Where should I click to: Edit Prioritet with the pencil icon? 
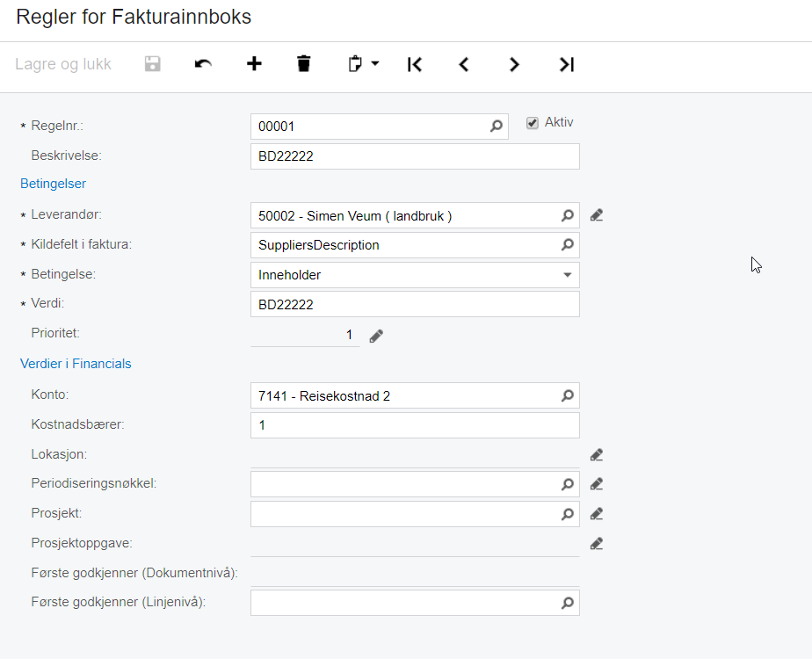click(376, 336)
